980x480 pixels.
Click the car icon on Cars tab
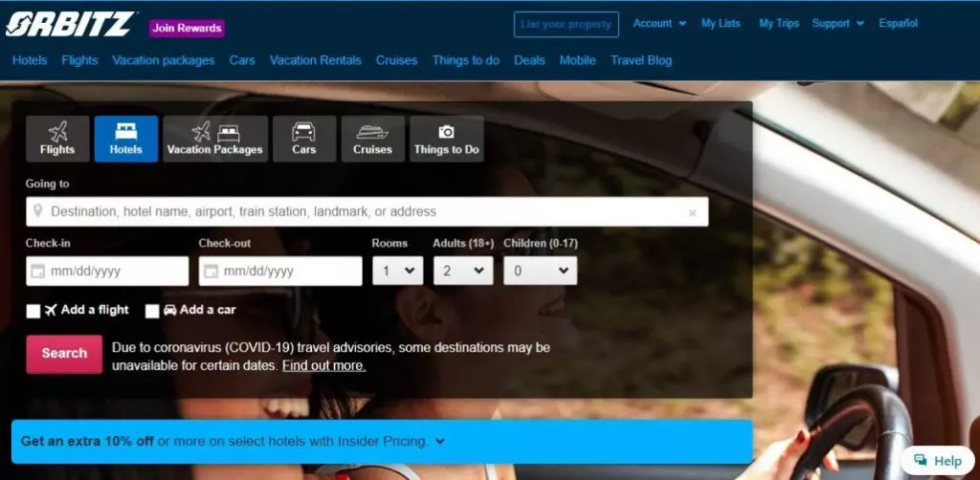303,132
